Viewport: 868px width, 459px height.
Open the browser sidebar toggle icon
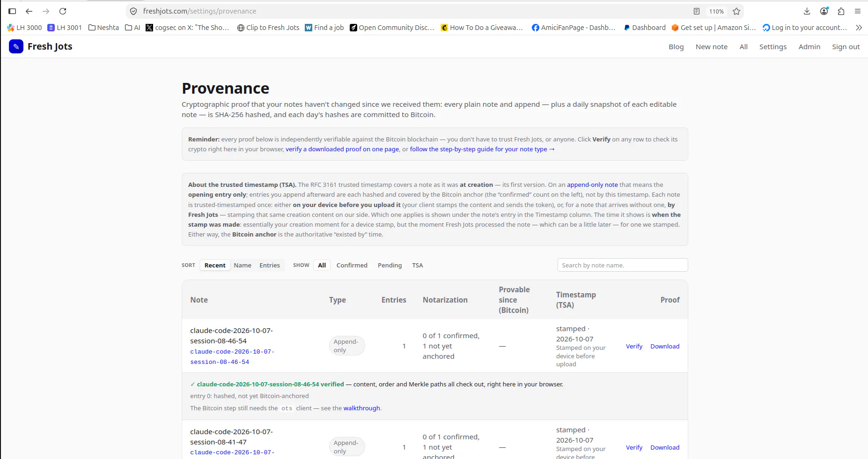click(x=12, y=11)
